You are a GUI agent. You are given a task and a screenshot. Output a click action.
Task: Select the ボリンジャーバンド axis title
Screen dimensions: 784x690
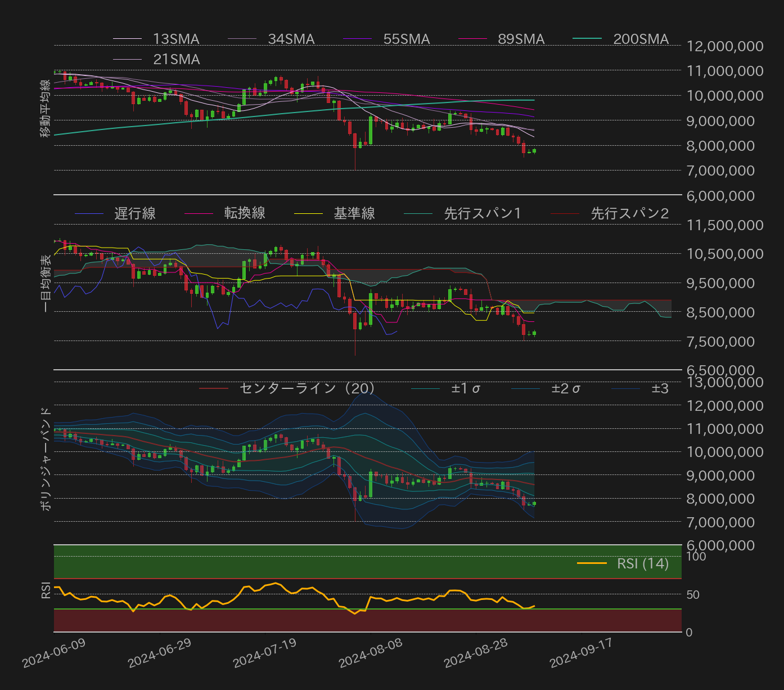tap(45, 458)
